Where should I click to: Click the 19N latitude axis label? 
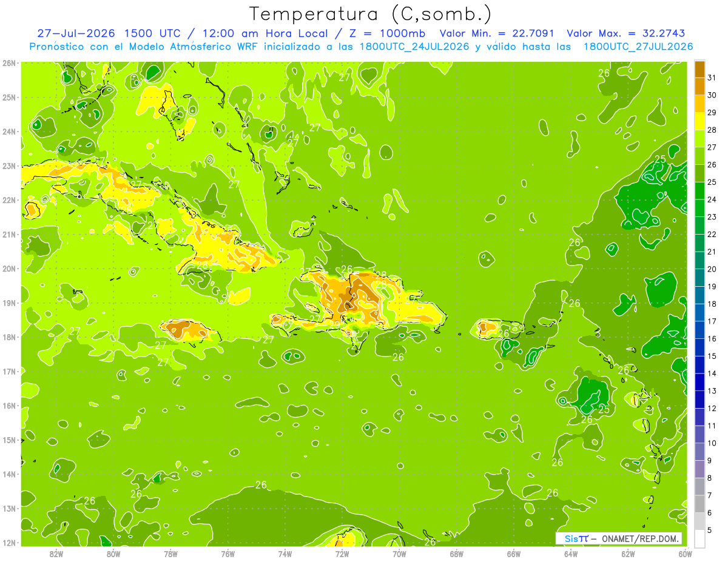(8, 303)
